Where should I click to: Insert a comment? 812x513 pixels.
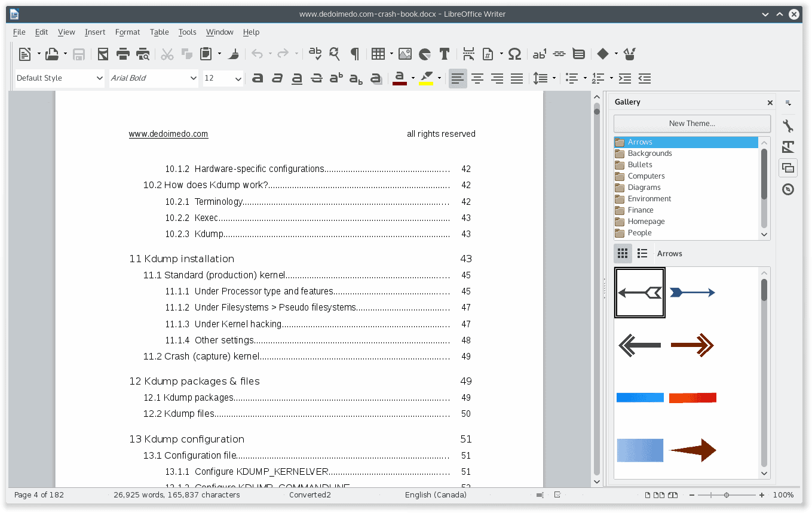tap(578, 54)
